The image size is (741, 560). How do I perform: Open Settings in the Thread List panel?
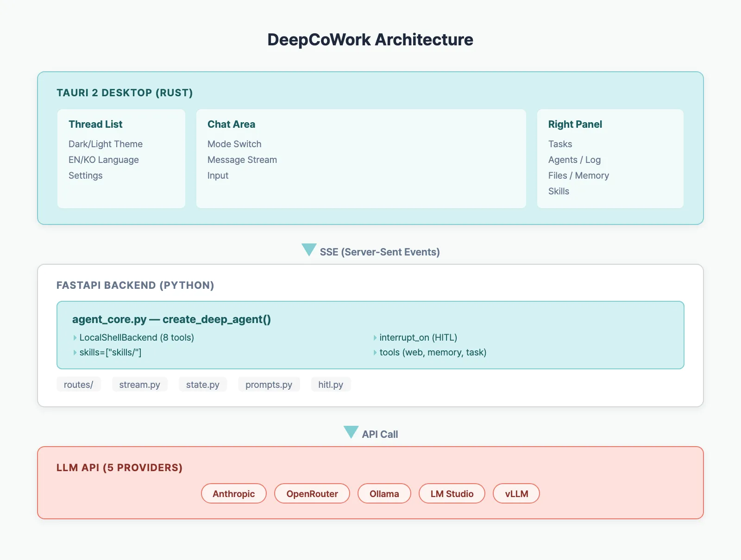click(x=85, y=175)
